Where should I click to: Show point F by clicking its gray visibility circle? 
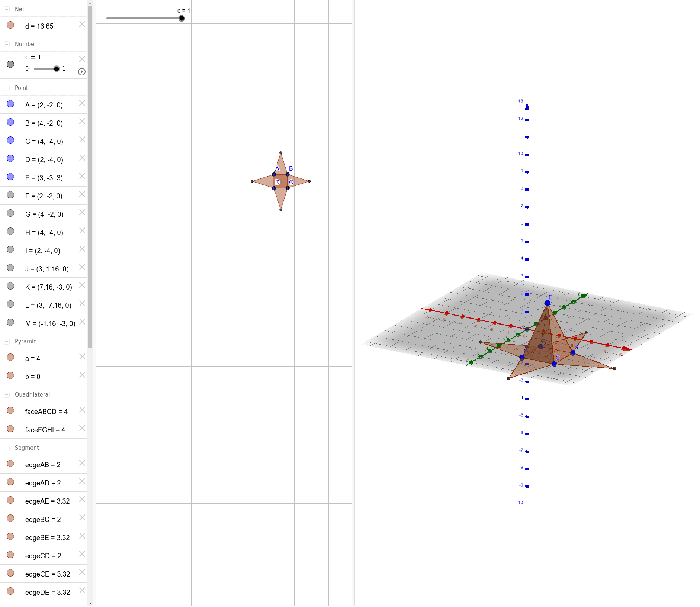[x=10, y=194]
